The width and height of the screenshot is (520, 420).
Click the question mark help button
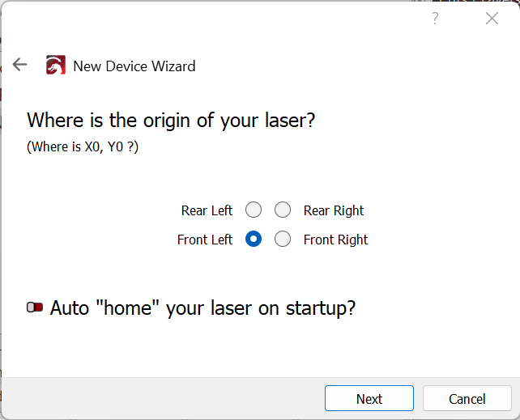(x=435, y=19)
